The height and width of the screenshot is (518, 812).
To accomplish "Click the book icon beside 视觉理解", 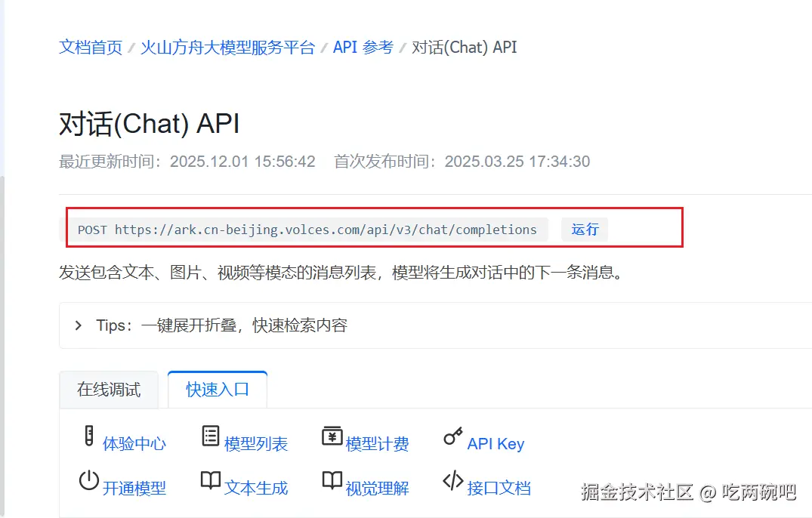I will coord(332,481).
